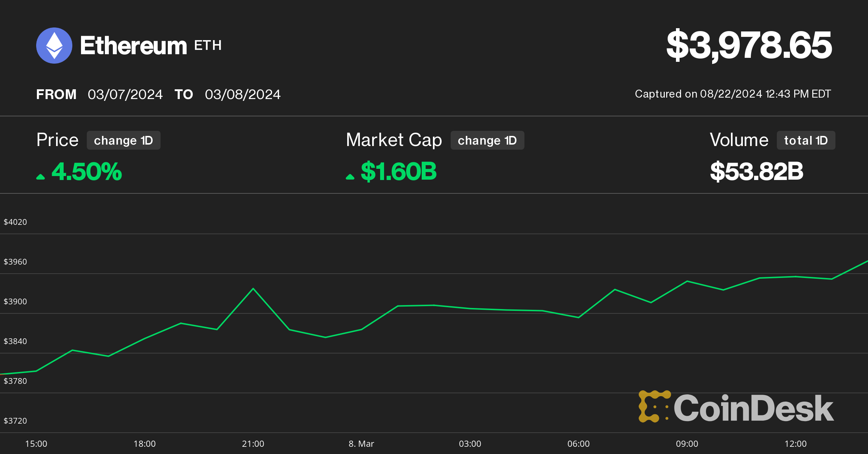Click the ETH ticker symbol
Viewport: 868px width, 454px height.
pos(208,46)
